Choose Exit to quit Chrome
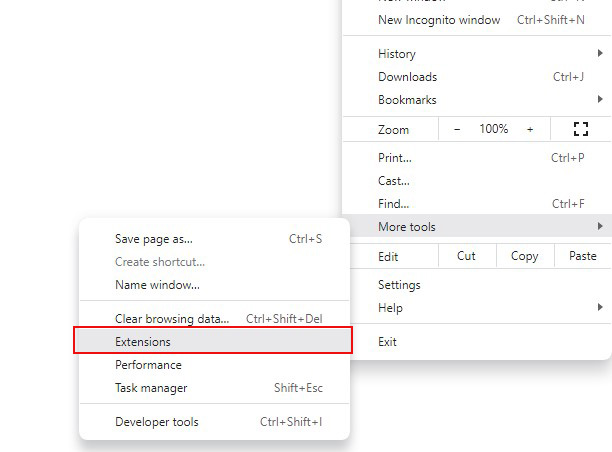Viewport: 612px width, 452px height. point(481,342)
